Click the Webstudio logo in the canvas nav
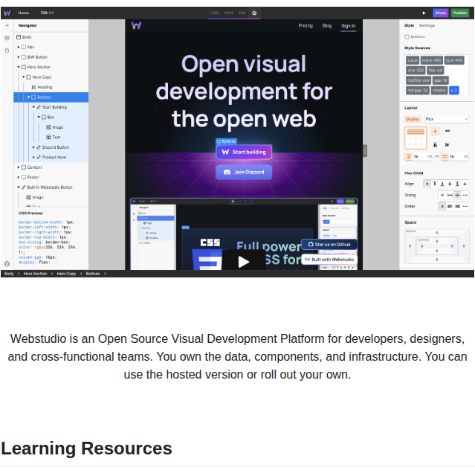The image size is (475, 476). point(136,25)
